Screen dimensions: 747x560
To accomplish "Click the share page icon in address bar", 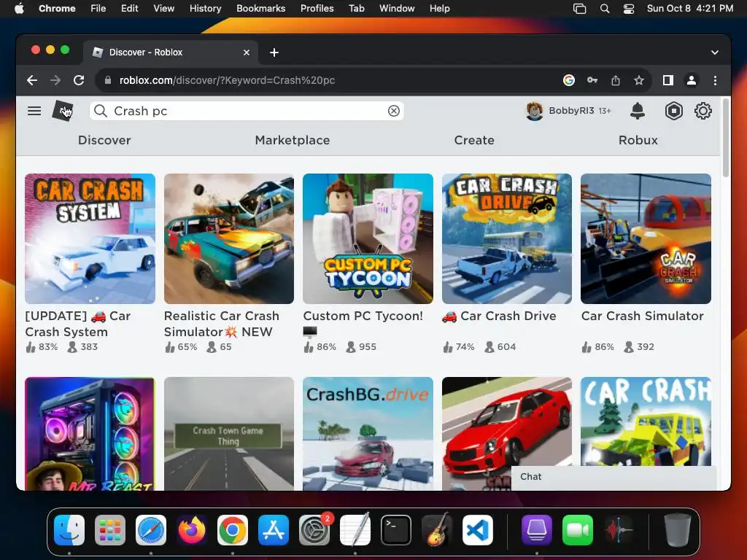I will (x=616, y=80).
